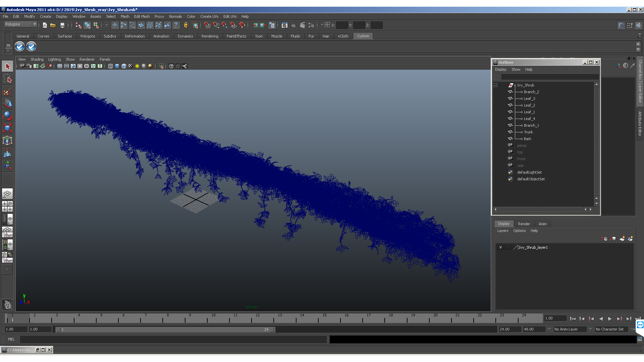Click the Lock selection padlock icon
The height and width of the screenshot is (362, 644).
(x=185, y=25)
